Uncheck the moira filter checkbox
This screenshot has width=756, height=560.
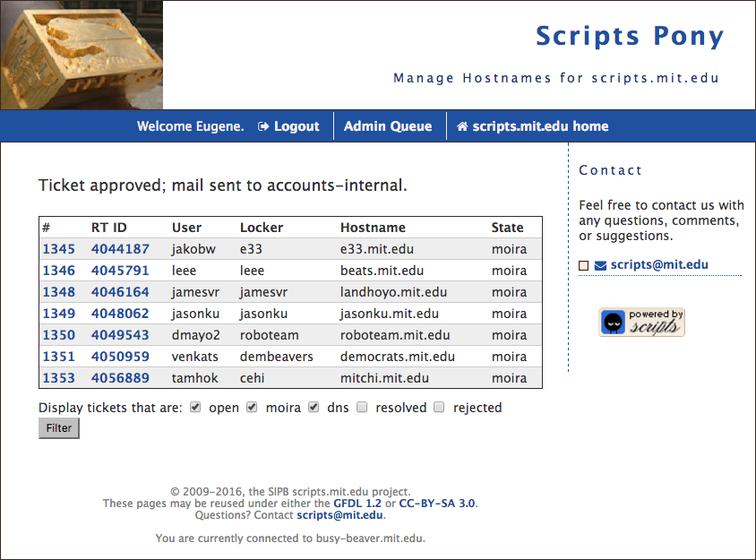tap(252, 407)
